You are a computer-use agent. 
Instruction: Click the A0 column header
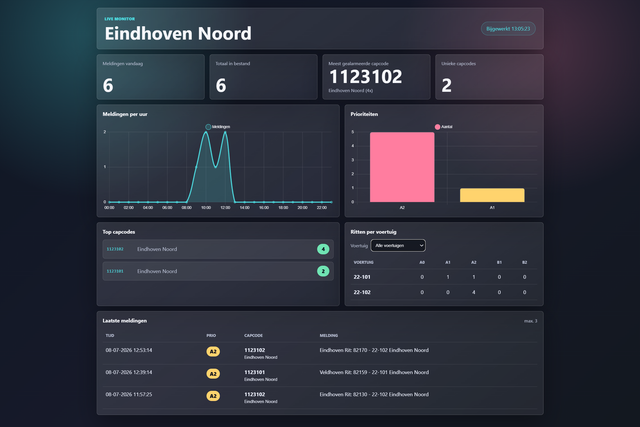pyautogui.click(x=422, y=262)
